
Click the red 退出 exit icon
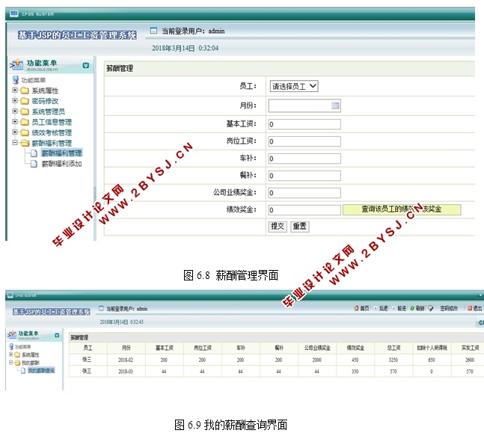pos(470,308)
